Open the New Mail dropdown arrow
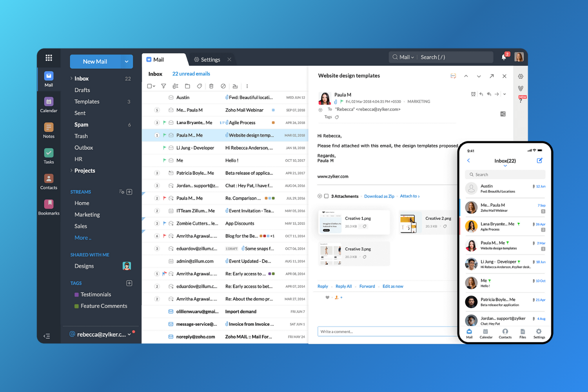 pos(127,62)
